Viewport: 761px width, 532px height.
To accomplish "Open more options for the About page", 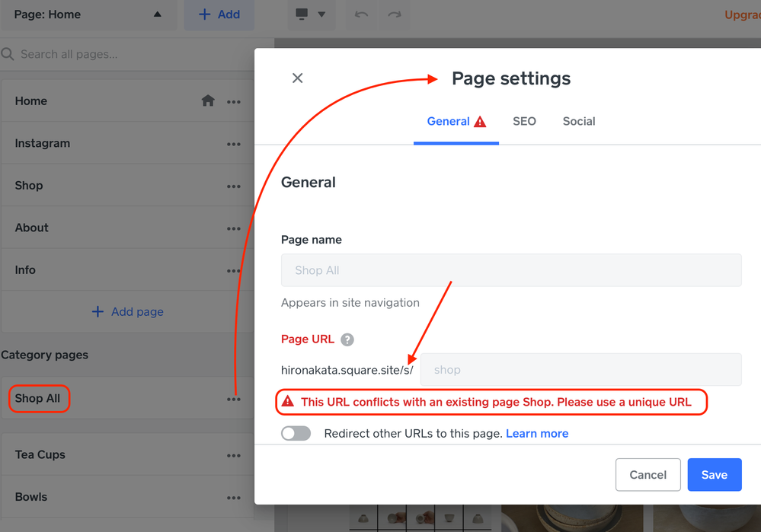I will pyautogui.click(x=233, y=228).
